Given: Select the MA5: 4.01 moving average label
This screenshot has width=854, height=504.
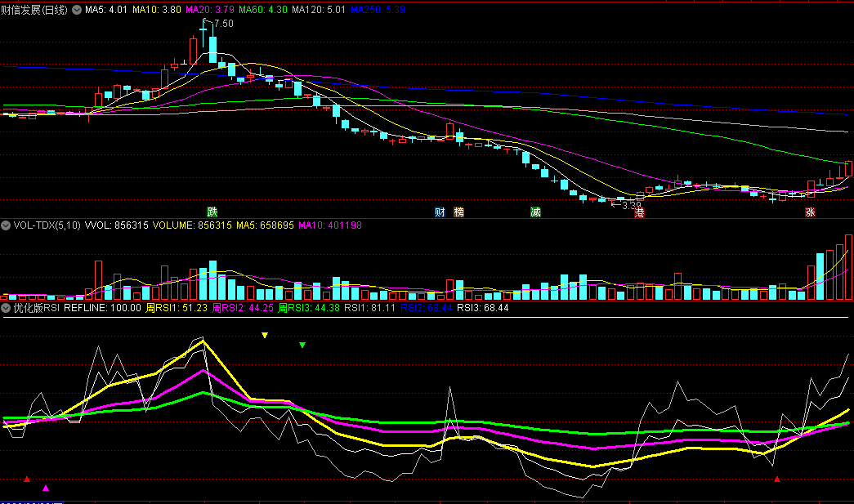Looking at the screenshot, I should 106,10.
